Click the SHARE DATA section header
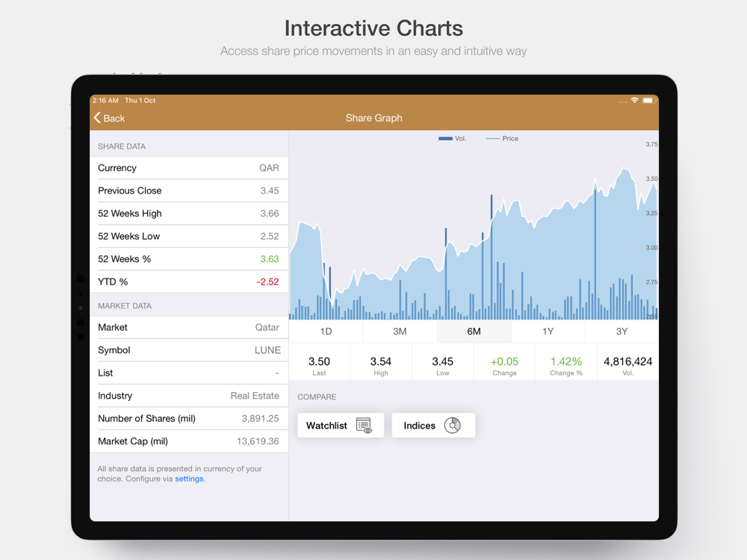Image resolution: width=747 pixels, height=560 pixels. (122, 146)
